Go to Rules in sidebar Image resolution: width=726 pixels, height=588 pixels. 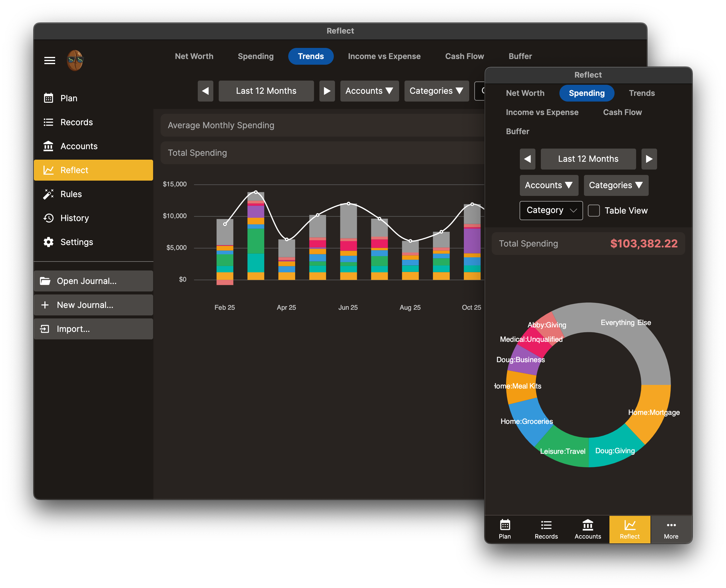point(71,194)
